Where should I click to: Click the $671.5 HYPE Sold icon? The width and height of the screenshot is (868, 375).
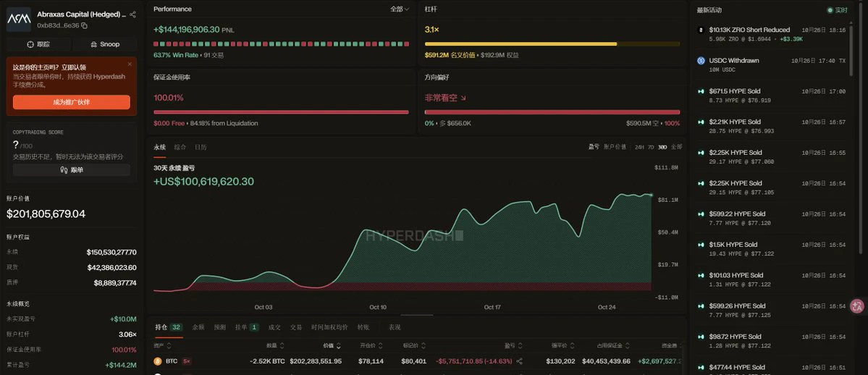[700, 91]
